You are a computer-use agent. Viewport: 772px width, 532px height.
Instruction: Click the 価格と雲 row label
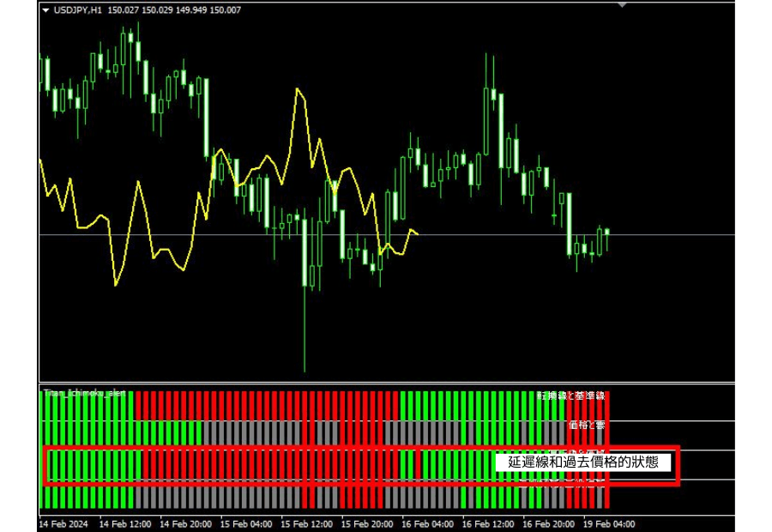pos(586,424)
